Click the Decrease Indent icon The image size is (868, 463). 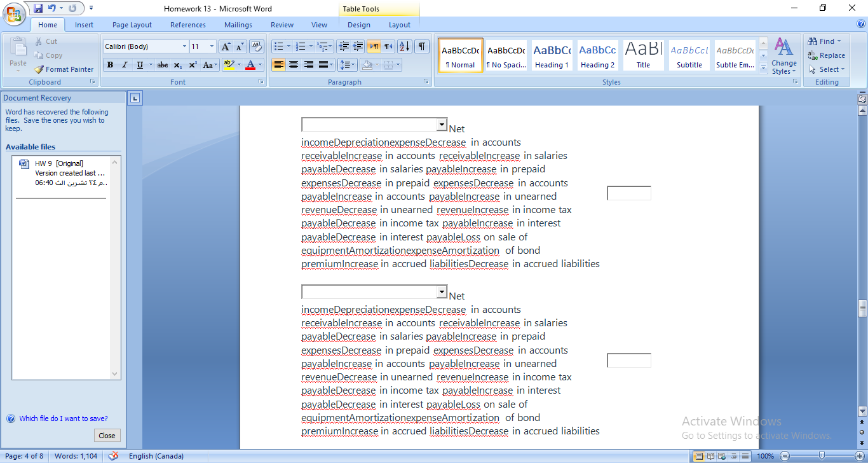(344, 46)
